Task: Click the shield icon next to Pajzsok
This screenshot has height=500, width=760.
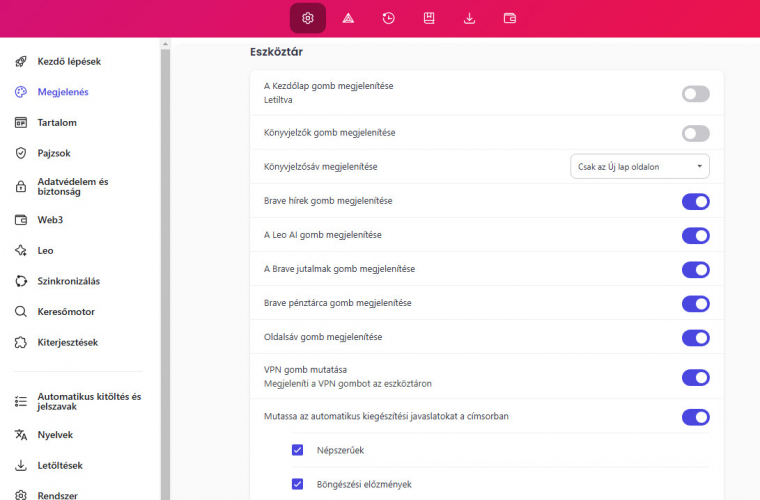Action: pyautogui.click(x=21, y=153)
